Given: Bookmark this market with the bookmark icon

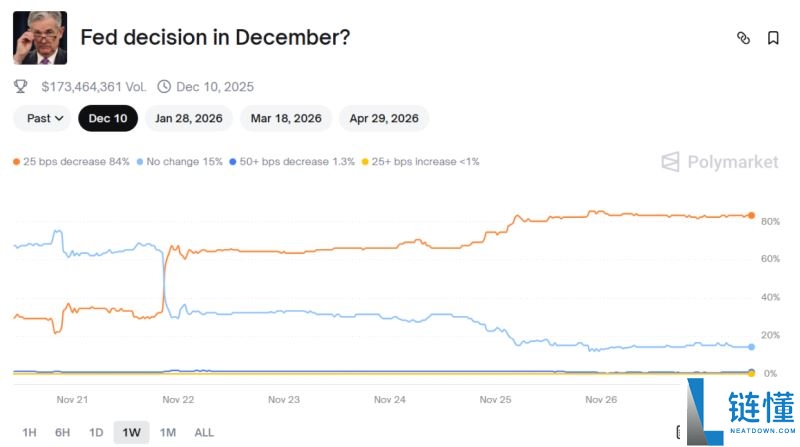Looking at the screenshot, I should coord(773,38).
